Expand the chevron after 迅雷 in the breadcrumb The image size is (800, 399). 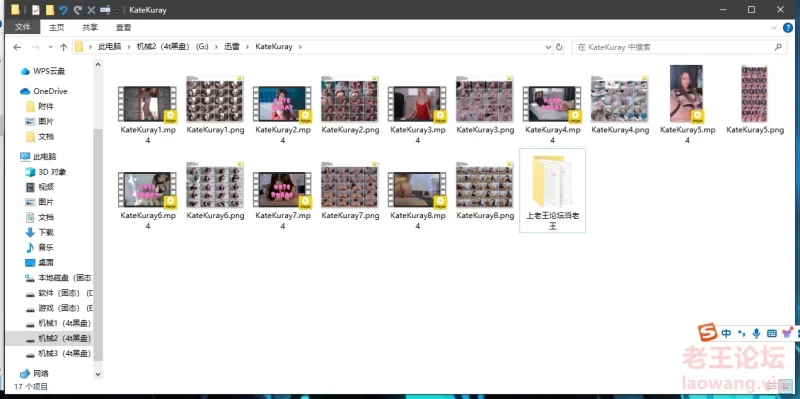point(247,46)
